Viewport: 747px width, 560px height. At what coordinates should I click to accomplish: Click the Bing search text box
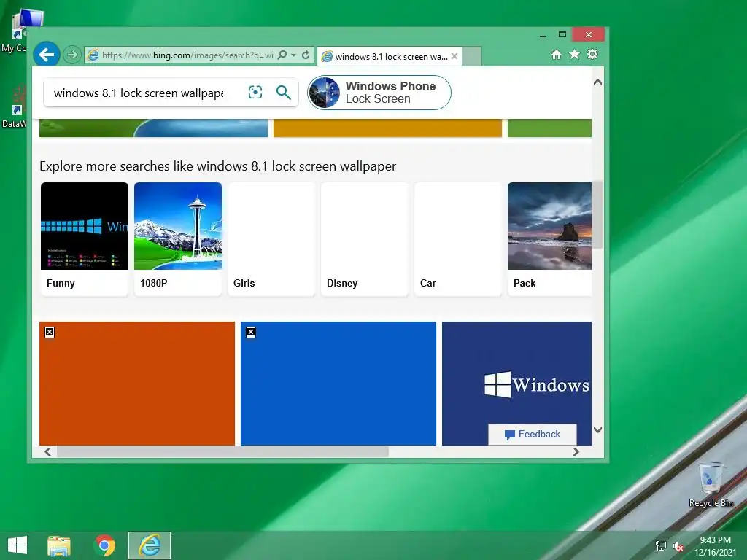click(x=138, y=93)
